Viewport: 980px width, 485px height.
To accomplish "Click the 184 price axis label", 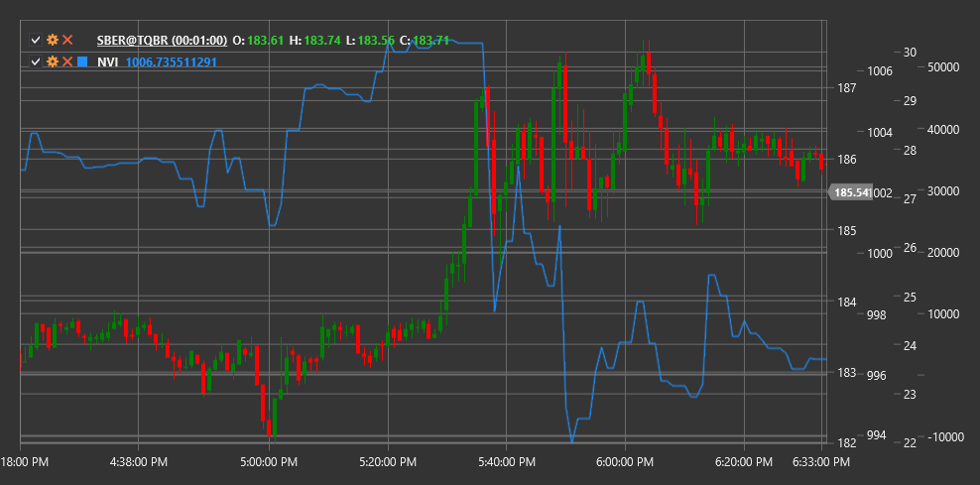I will 845,302.
